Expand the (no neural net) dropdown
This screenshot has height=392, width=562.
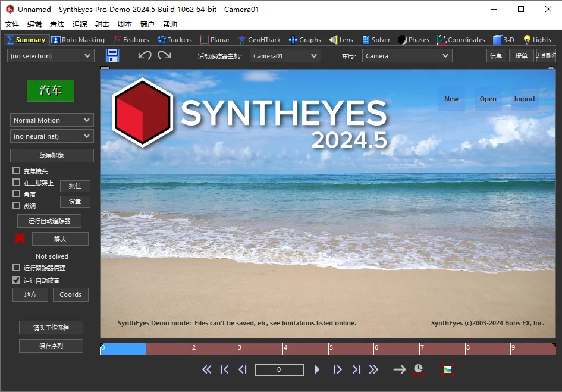pos(52,136)
